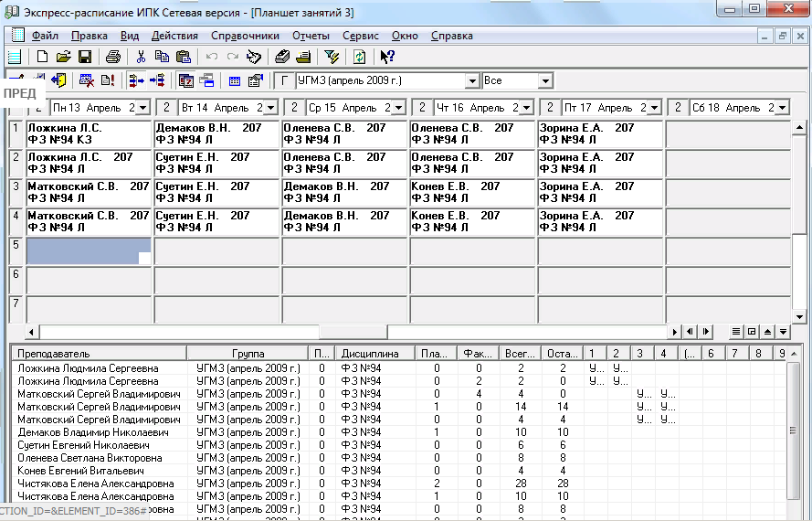This screenshot has width=812, height=521.
Task: Click the Paste clipboard icon
Action: pyautogui.click(x=183, y=58)
